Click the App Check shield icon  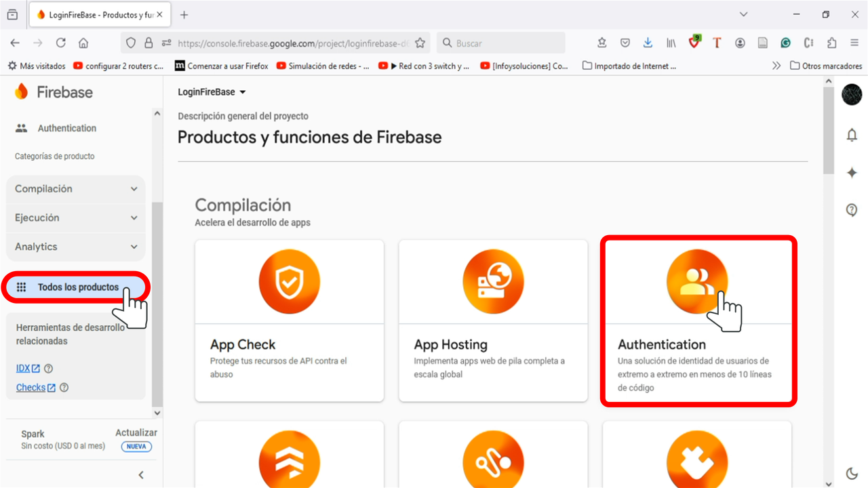290,282
